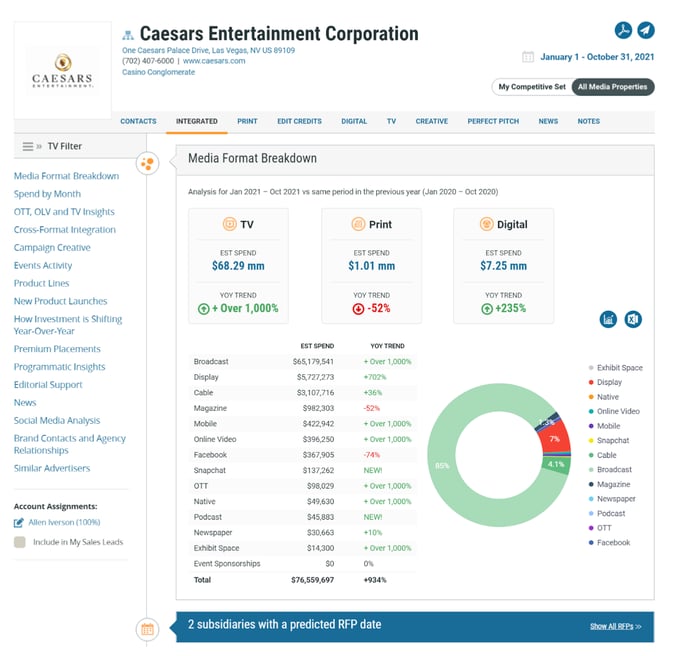Viewport: 689px width, 656px height.
Task: Click the orange Media Format Breakdown section icon
Action: tap(147, 164)
